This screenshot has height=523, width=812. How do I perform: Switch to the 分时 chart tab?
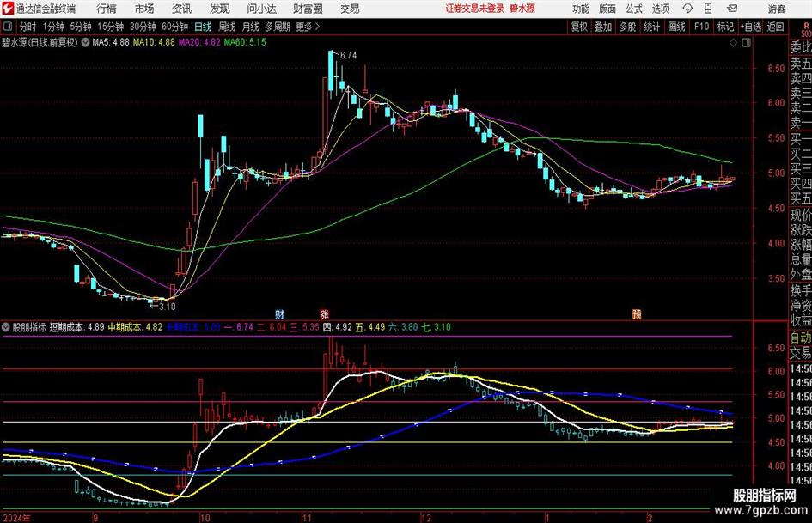pyautogui.click(x=28, y=27)
